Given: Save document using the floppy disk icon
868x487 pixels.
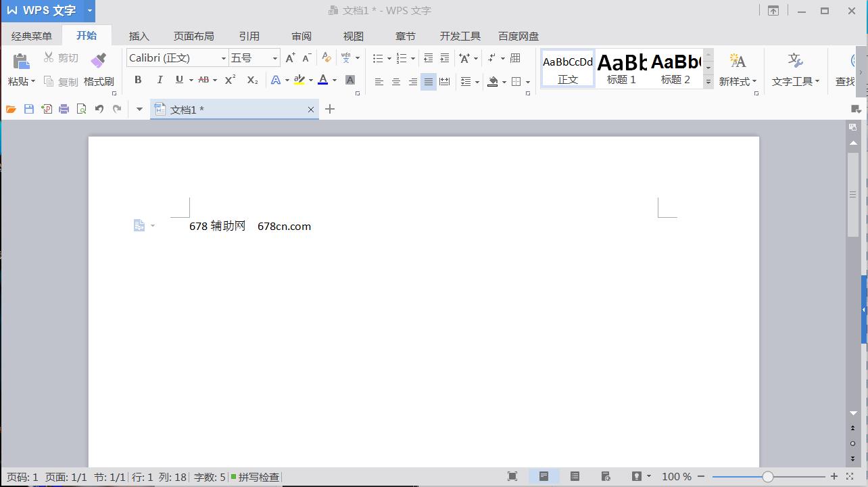Looking at the screenshot, I should (x=29, y=109).
